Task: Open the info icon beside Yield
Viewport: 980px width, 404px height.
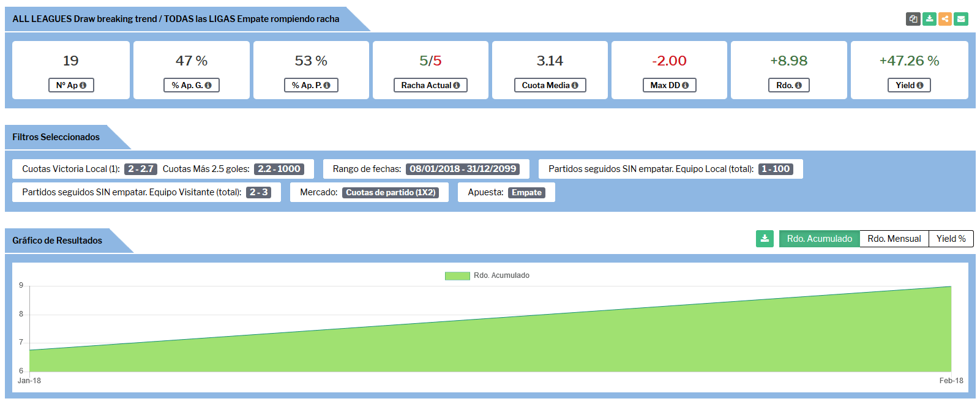Action: (x=920, y=86)
